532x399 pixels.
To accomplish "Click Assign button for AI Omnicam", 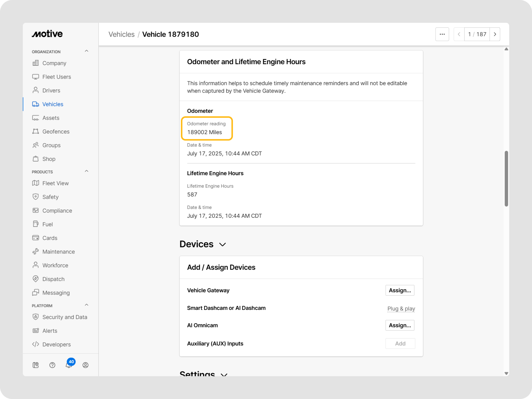I will click(400, 325).
